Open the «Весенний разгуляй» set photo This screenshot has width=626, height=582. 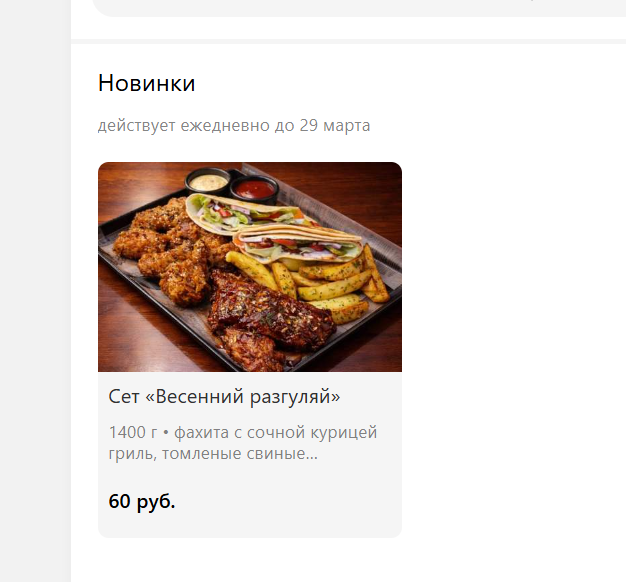[250, 267]
